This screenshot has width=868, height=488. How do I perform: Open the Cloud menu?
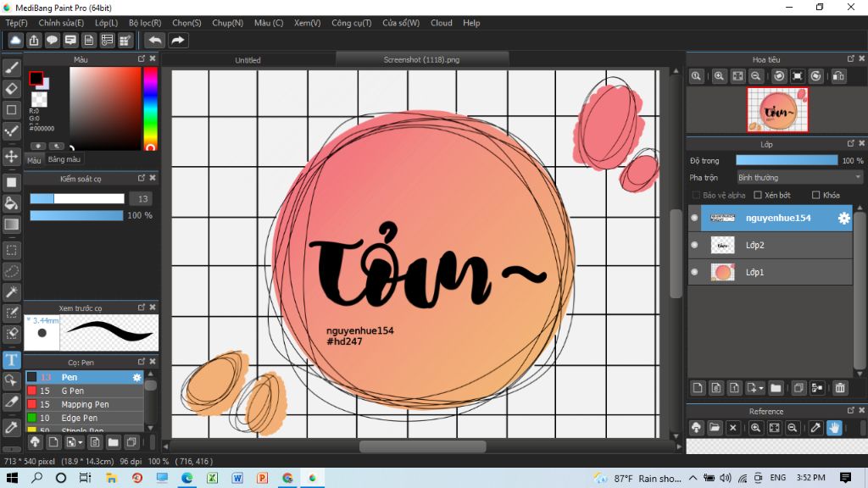(441, 23)
